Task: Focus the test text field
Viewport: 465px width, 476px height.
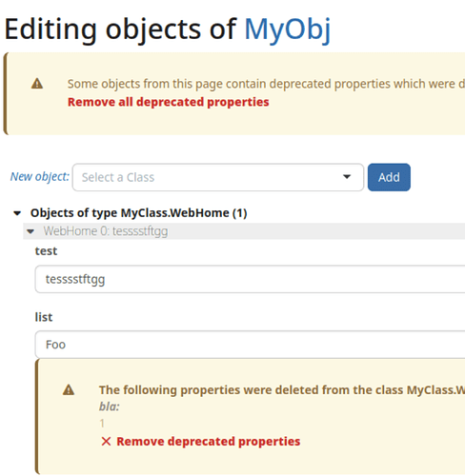Action: click(x=250, y=279)
